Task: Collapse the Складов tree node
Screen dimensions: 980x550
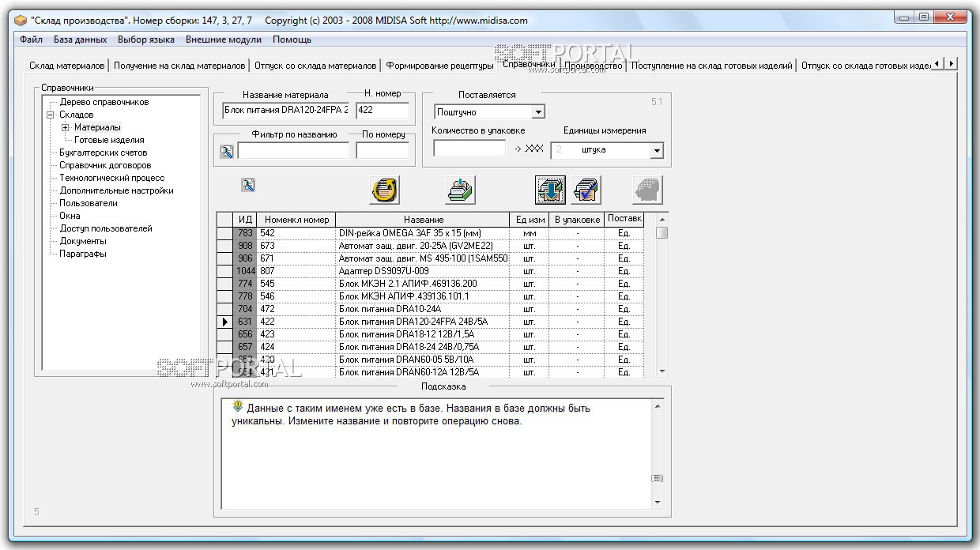Action: click(x=51, y=115)
